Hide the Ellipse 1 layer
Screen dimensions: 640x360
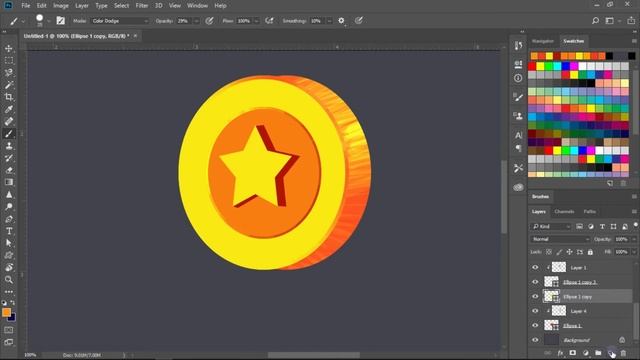coord(535,325)
